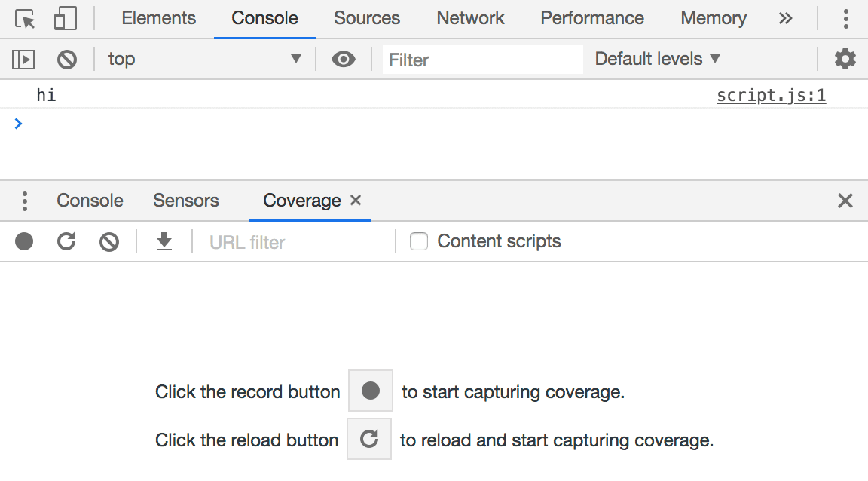The width and height of the screenshot is (868, 481).
Task: Close the Coverage tab
Action: (x=356, y=201)
